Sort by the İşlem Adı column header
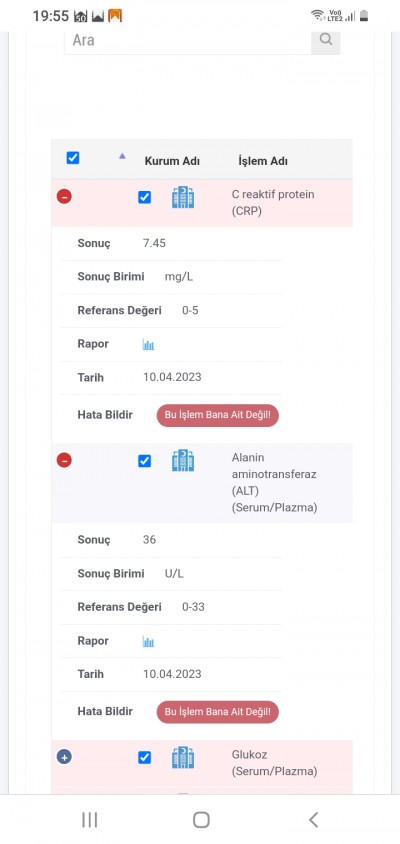The image size is (400, 844). tap(263, 161)
